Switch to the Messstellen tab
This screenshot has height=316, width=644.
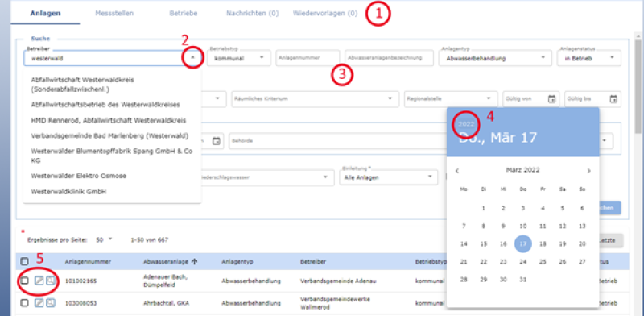[114, 13]
